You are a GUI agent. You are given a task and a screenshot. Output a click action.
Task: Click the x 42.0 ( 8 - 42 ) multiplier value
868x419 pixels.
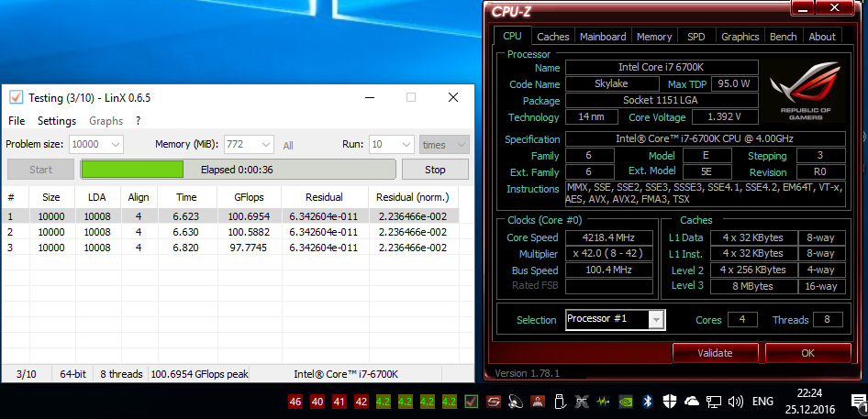tap(609, 254)
